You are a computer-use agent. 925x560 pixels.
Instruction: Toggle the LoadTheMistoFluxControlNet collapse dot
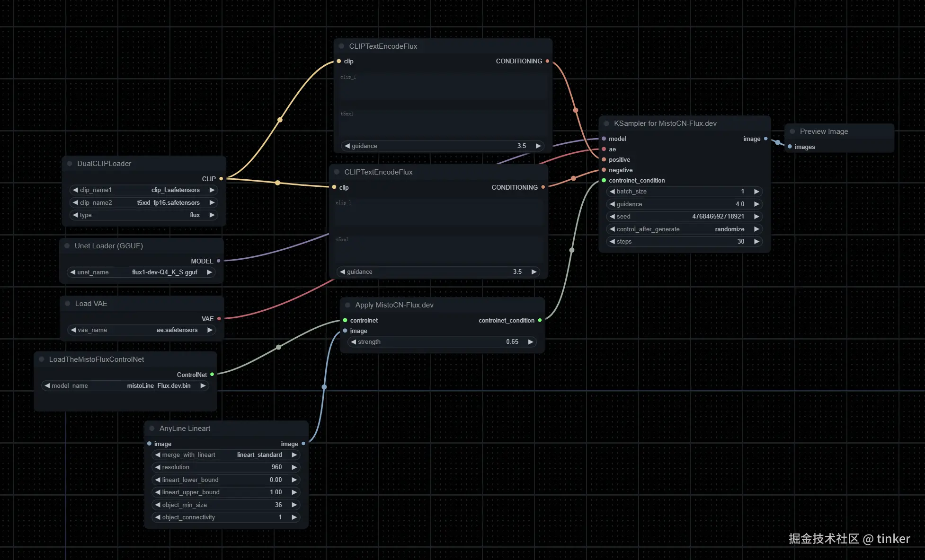click(42, 359)
